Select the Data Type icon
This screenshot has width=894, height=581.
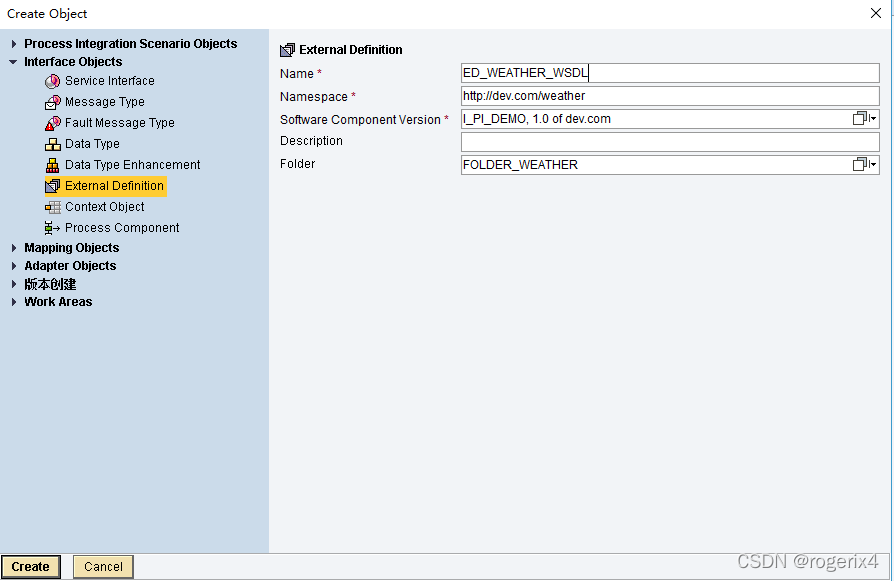coord(53,144)
